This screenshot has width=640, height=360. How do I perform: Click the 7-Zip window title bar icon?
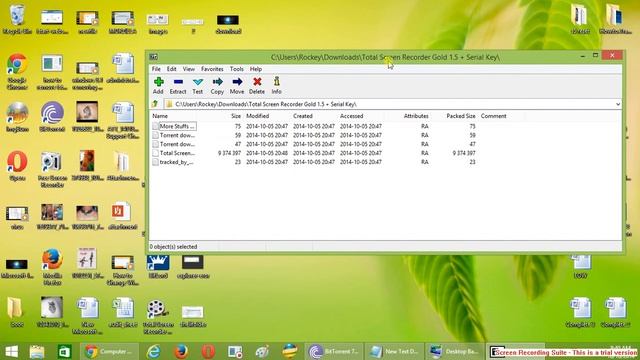(x=153, y=57)
